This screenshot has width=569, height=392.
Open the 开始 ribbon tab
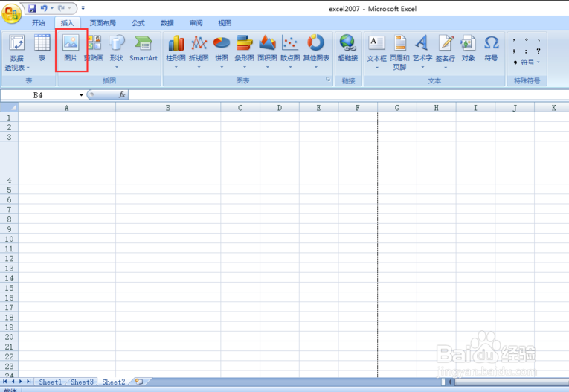tap(39, 23)
